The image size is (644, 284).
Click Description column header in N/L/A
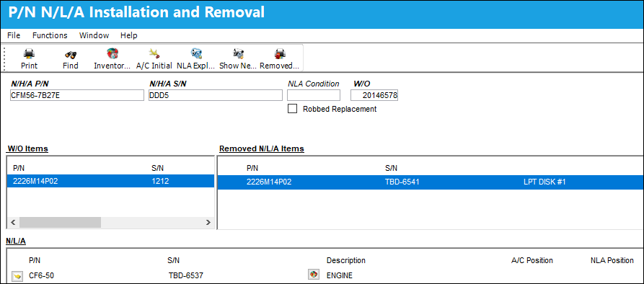[346, 261]
